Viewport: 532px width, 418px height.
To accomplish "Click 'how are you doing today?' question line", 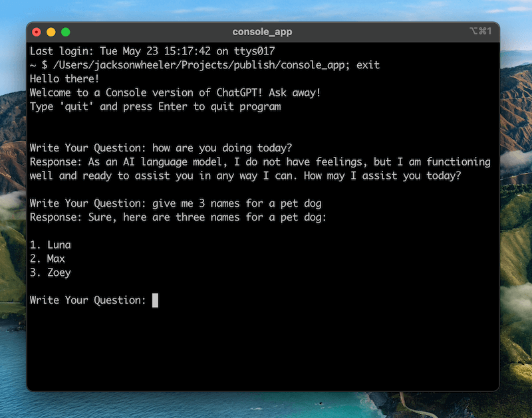I will click(x=161, y=148).
